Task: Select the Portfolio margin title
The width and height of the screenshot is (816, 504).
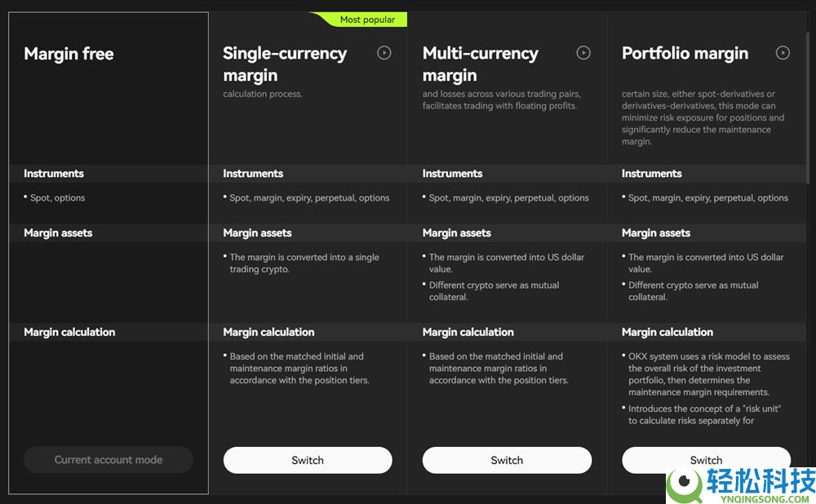Action: point(685,54)
